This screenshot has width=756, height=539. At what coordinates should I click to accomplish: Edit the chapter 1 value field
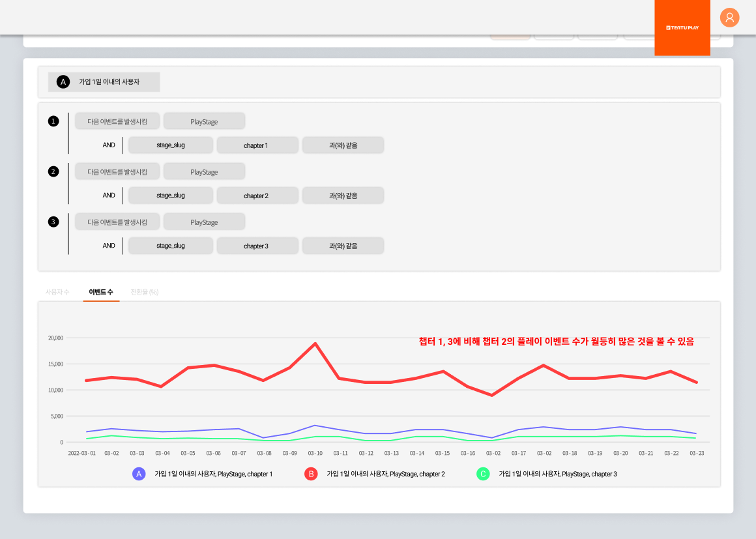point(256,145)
